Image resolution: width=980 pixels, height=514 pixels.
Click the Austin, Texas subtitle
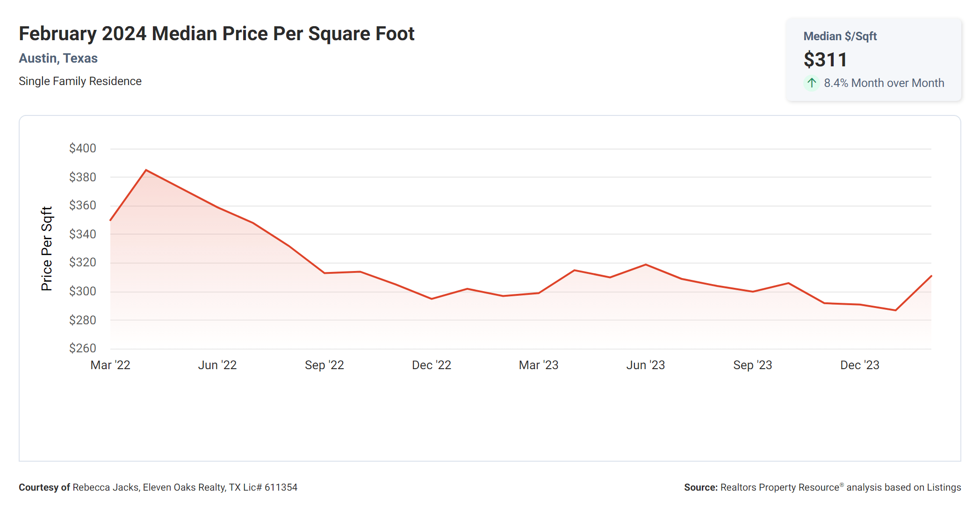(58, 58)
